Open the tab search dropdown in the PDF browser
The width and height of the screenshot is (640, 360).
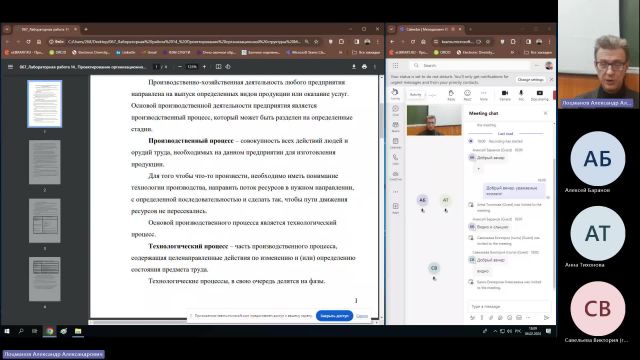7,29
